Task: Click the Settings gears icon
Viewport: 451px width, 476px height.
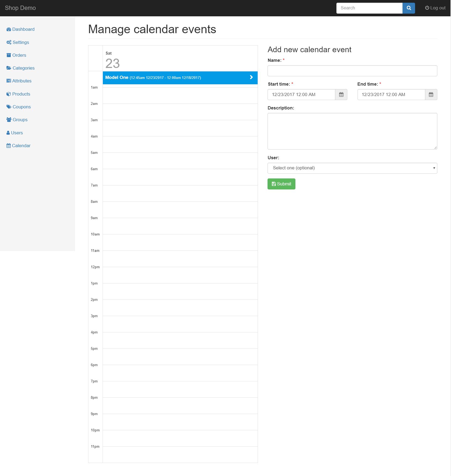Action: click(x=9, y=42)
